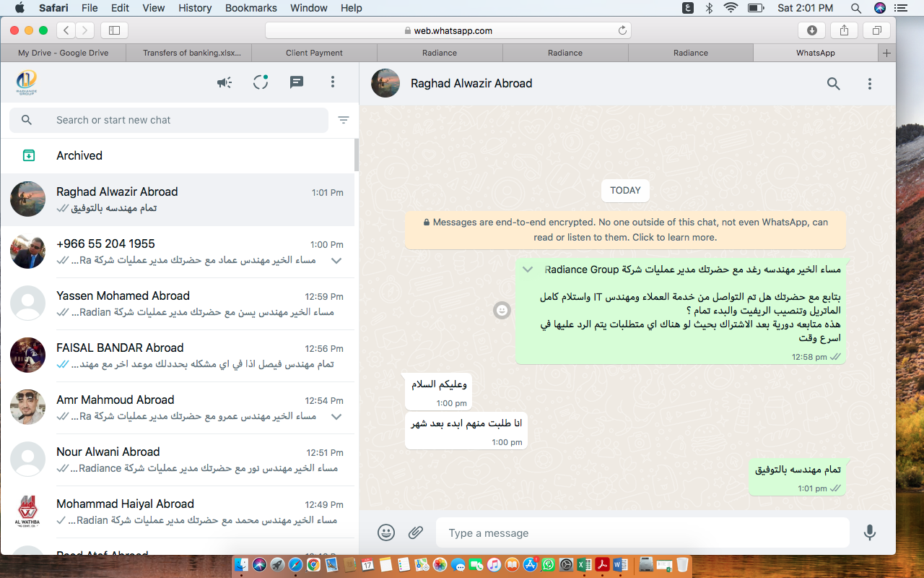Click the Radiance Group profile logo
Viewport: 924px width, 578px height.
(x=27, y=82)
